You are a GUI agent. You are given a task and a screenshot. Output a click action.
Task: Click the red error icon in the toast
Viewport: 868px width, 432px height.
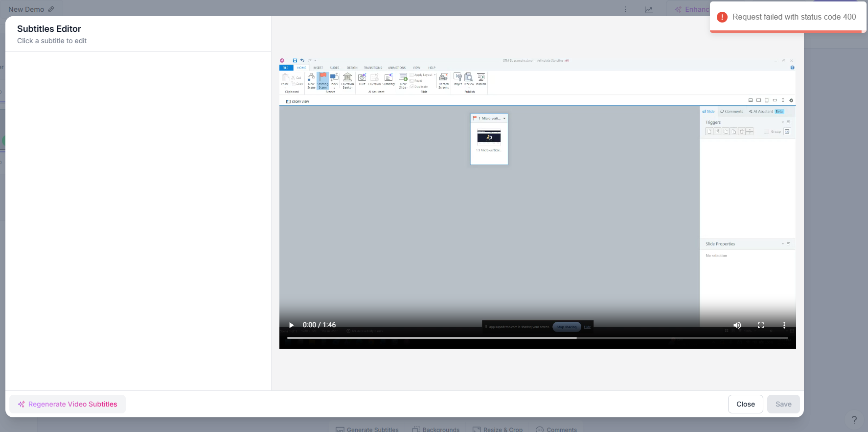[x=722, y=17]
